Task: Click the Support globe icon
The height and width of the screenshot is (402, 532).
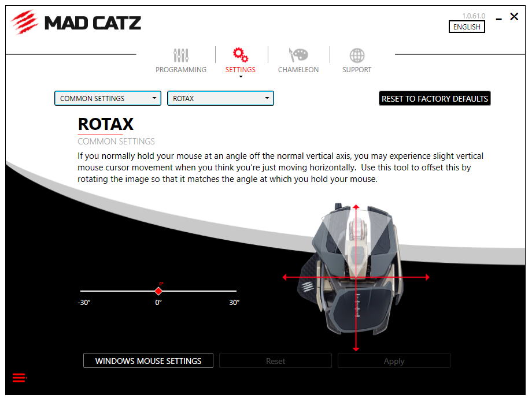Action: (x=357, y=55)
